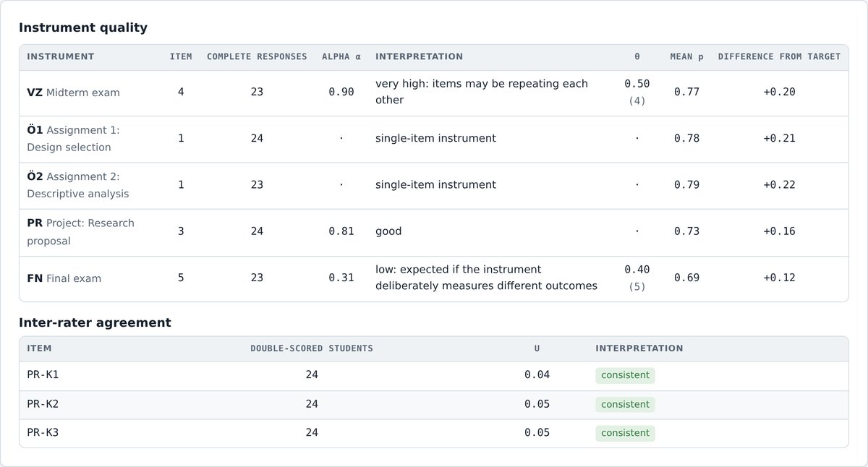Click the Ö1 "single-item instrument" interpretation

tap(435, 138)
